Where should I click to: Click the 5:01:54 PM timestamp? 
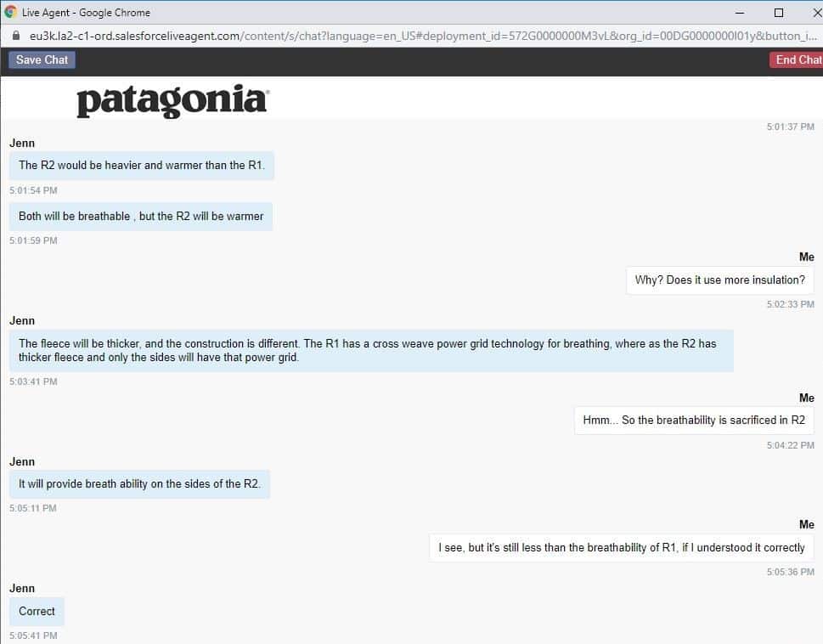[33, 190]
